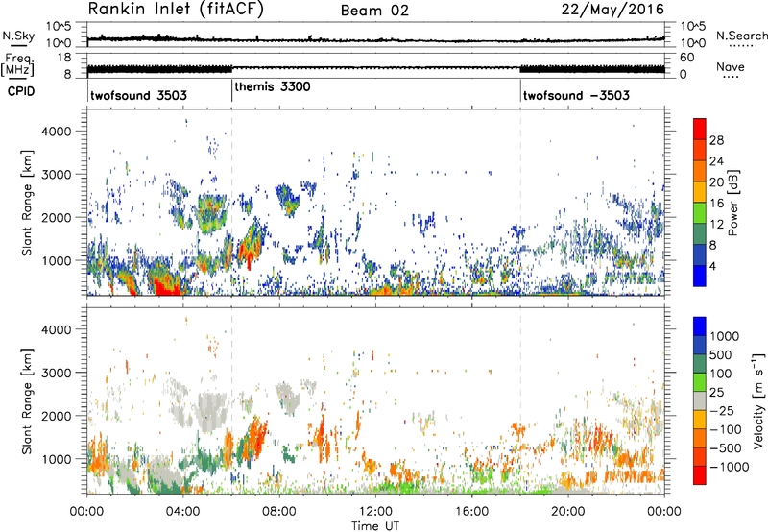Screen dimensions: 768x532
Task: Click the 'N.Search' legend label
Action: tap(741, 36)
